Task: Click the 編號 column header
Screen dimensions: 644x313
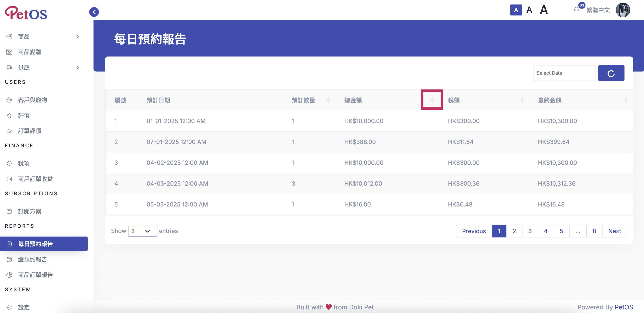Action: (x=120, y=100)
